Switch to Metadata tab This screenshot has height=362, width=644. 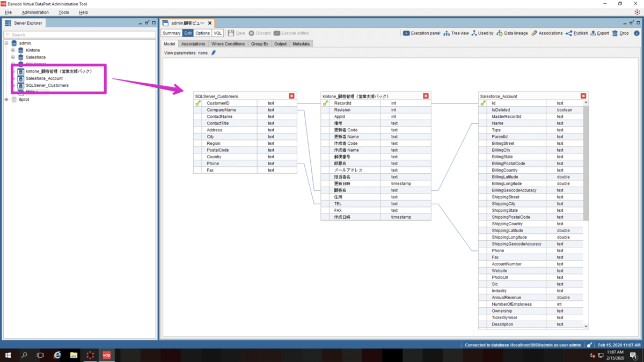301,44
